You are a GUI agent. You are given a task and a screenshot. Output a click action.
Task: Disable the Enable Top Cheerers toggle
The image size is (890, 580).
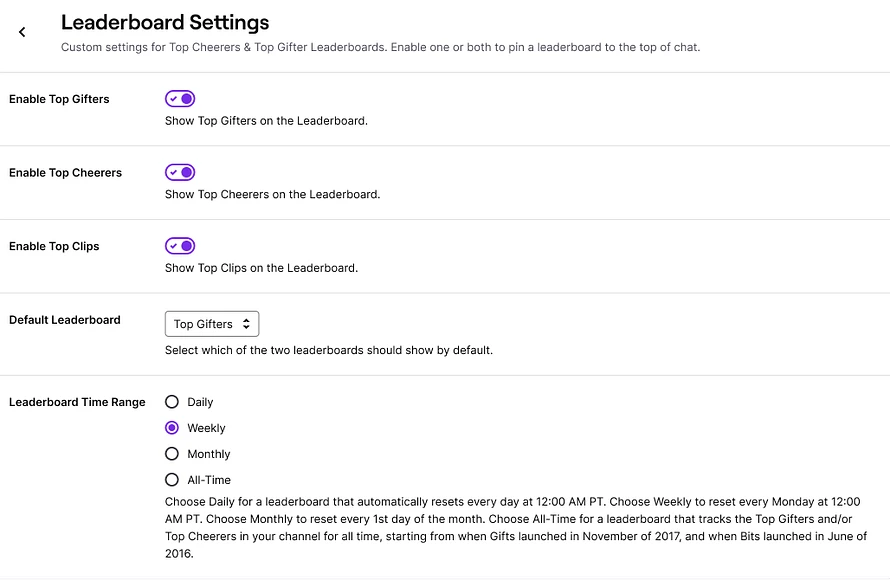click(x=180, y=173)
